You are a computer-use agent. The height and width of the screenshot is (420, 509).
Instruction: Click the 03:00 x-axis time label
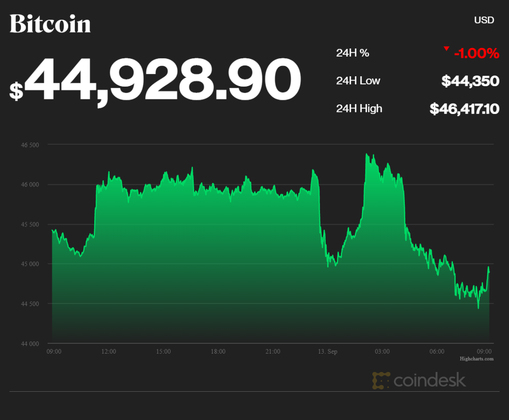tap(382, 351)
